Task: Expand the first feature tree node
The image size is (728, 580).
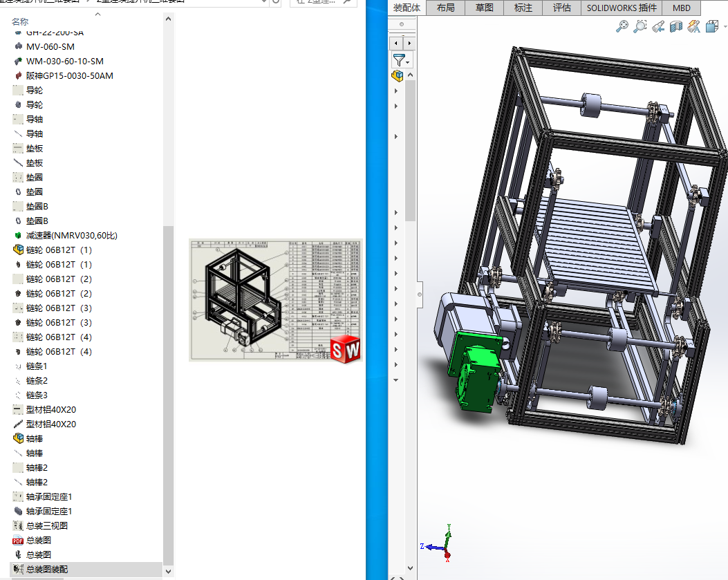Action: [x=396, y=91]
